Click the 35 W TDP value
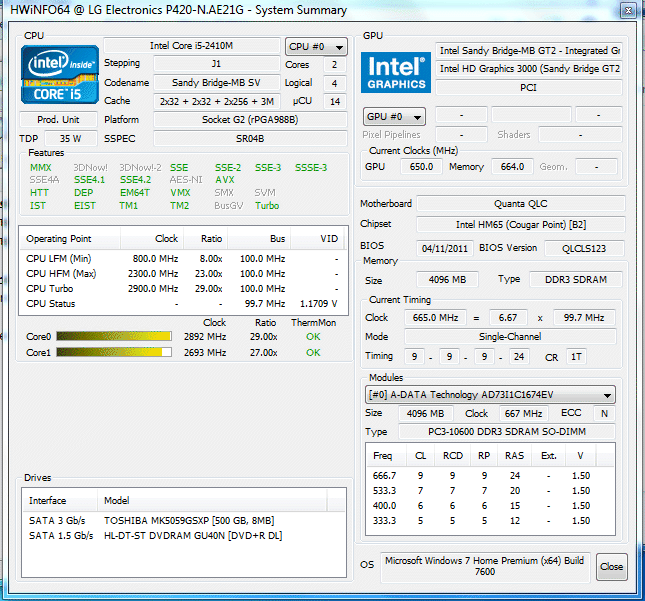This screenshot has width=645, height=601. 71,139
